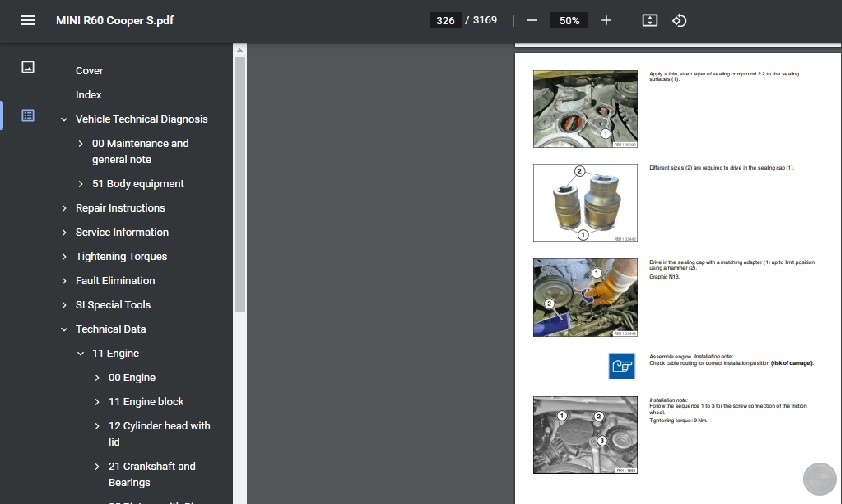Go to 12 Cylinder head with lid
The width and height of the screenshot is (842, 504).
(159, 434)
